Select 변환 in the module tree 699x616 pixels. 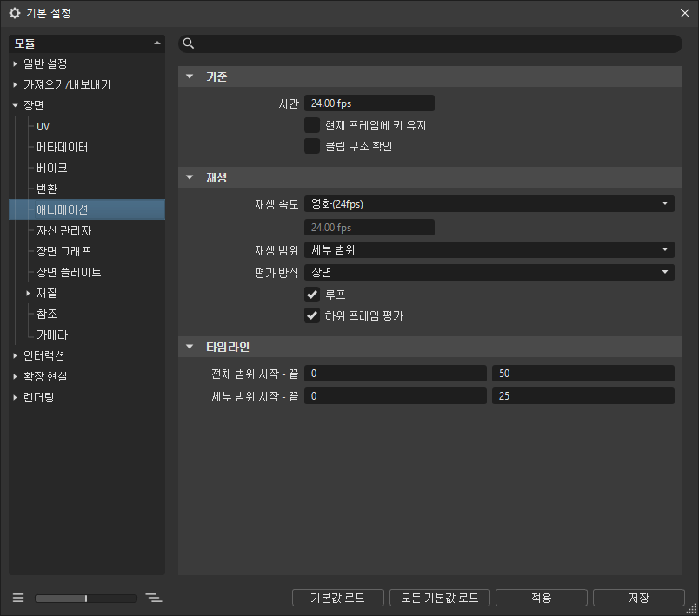[47, 189]
